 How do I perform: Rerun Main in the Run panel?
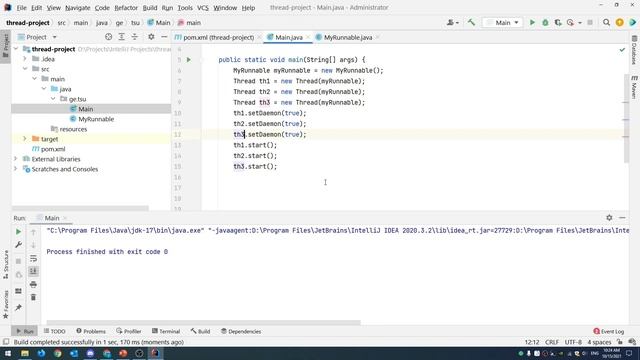[x=18, y=232]
